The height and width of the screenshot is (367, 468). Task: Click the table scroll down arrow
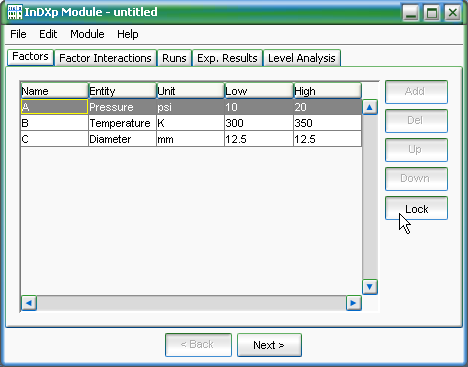(370, 287)
